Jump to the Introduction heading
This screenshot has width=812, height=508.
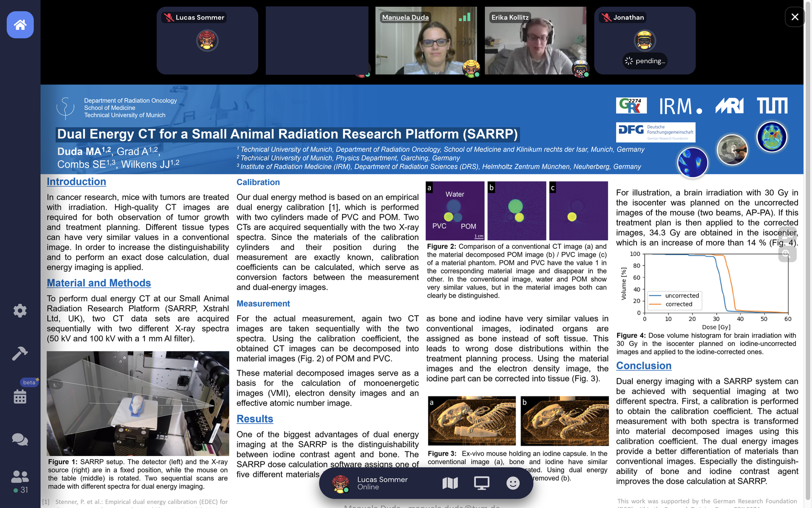pos(77,182)
